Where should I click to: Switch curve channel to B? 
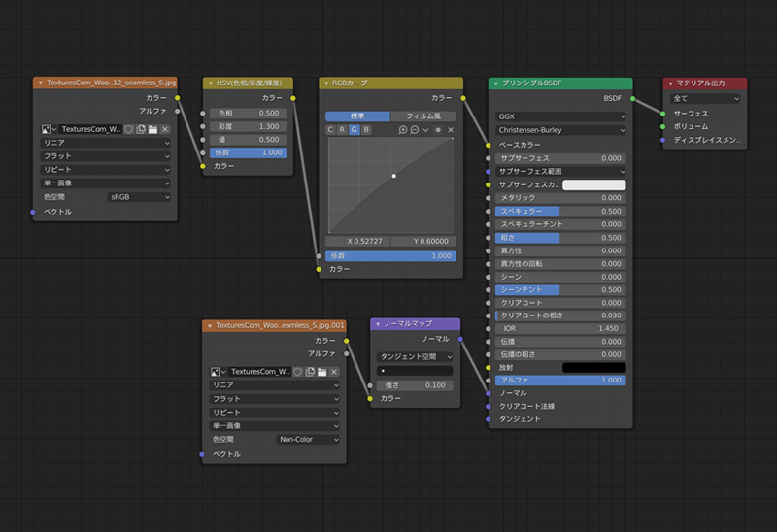coord(366,129)
